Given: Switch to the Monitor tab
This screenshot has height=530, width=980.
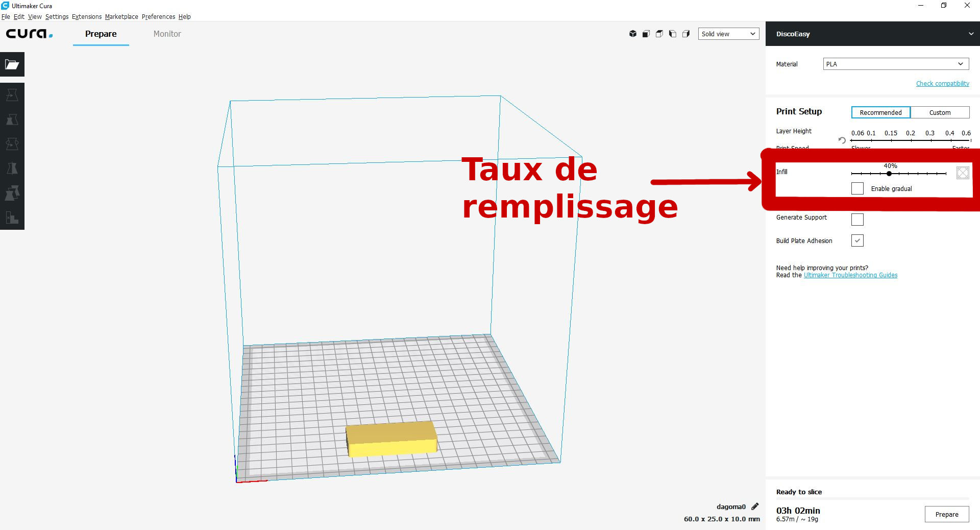Looking at the screenshot, I should [x=167, y=34].
